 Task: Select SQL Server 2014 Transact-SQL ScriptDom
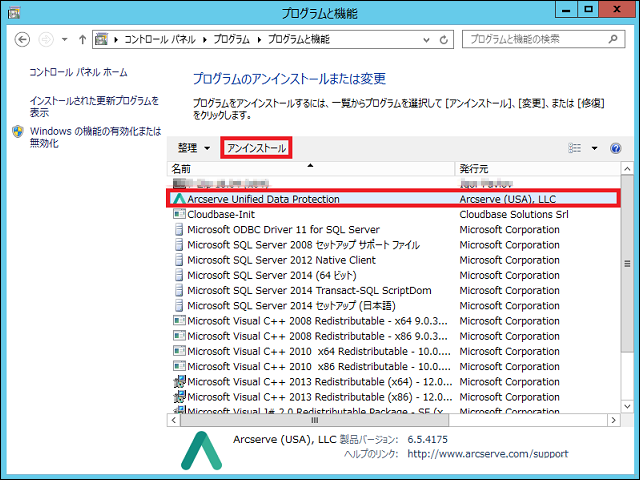(309, 290)
